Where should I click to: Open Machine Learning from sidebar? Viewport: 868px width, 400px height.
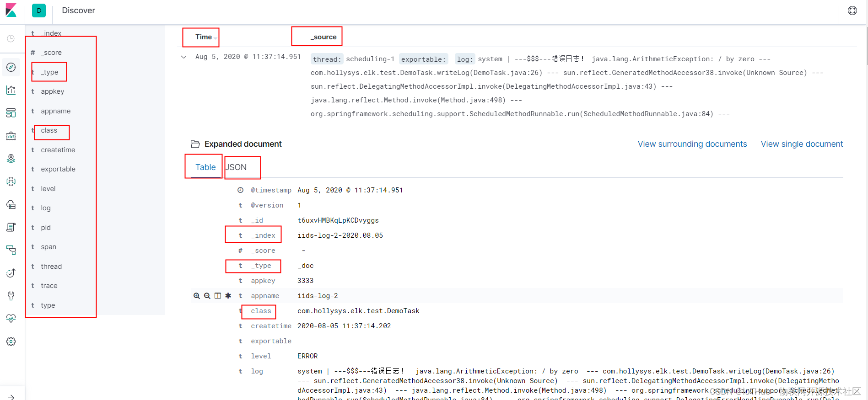(11, 181)
